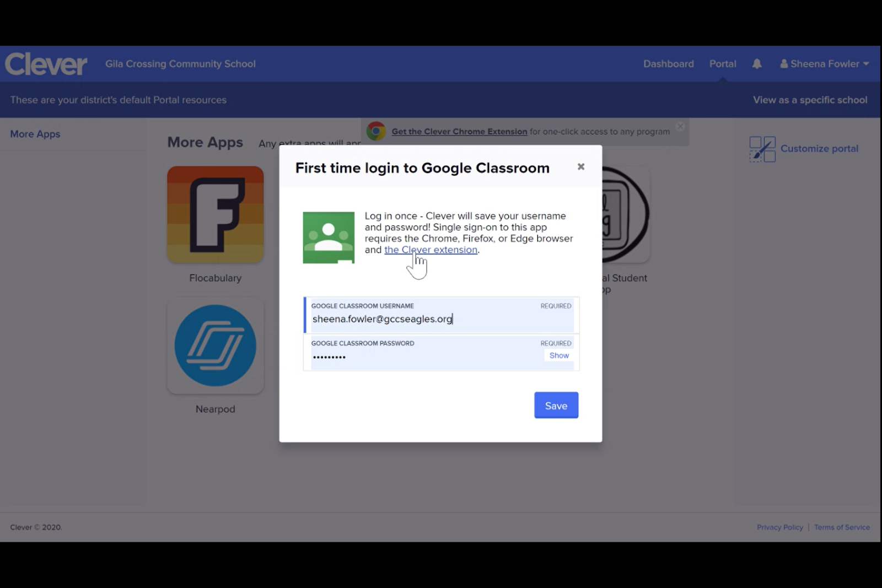882x588 pixels.
Task: Click the Google Classroom icon in dialog
Action: (329, 238)
